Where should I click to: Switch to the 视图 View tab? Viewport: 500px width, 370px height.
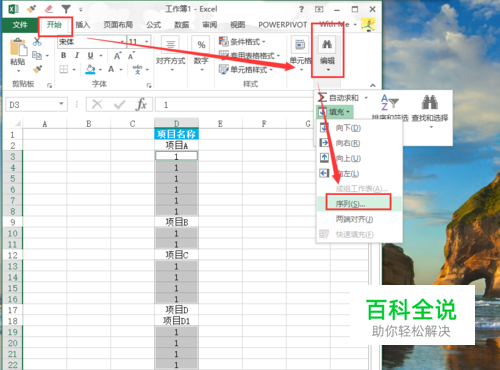[238, 25]
